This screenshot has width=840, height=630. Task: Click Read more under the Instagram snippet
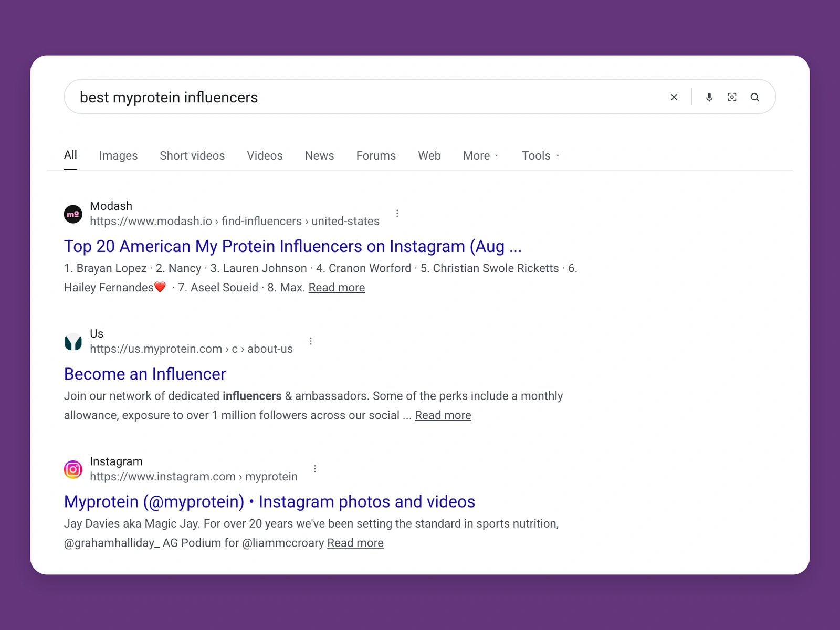point(355,543)
